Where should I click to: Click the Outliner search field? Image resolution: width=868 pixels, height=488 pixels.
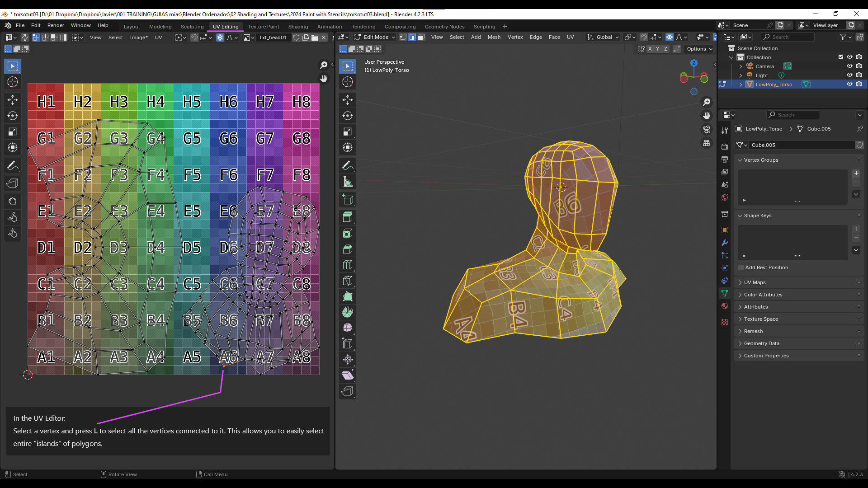[788, 37]
